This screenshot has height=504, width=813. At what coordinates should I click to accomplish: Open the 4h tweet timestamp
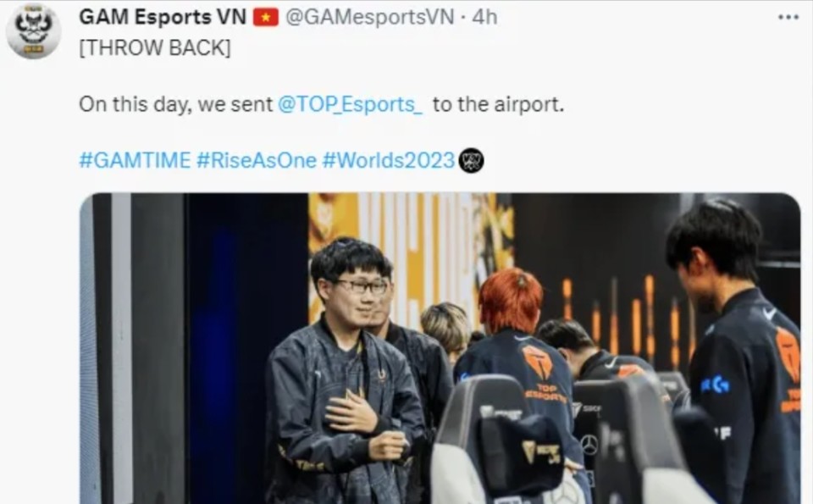(484, 17)
